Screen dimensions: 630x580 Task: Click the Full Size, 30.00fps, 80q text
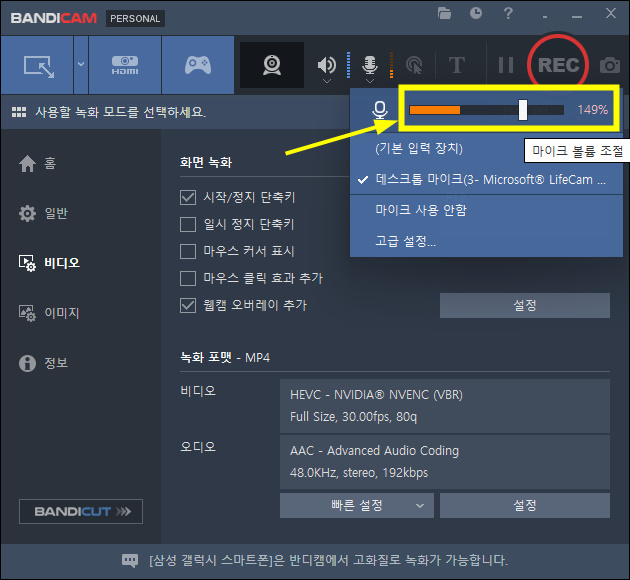354,417
